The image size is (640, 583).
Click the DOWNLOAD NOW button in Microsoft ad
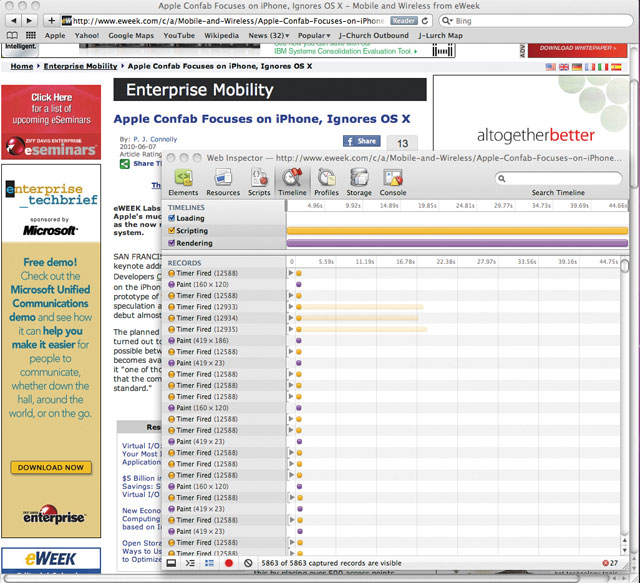[51, 467]
